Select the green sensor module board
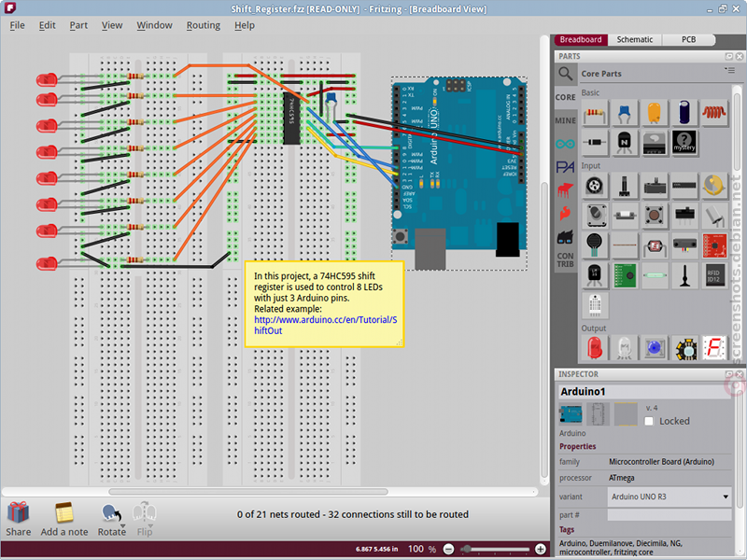Viewport: 747px width, 560px height. point(624,275)
